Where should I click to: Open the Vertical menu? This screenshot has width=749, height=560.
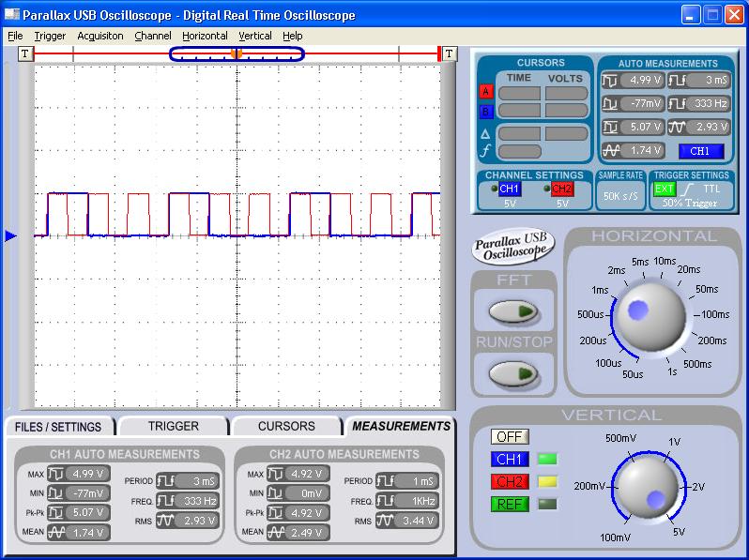pos(255,36)
